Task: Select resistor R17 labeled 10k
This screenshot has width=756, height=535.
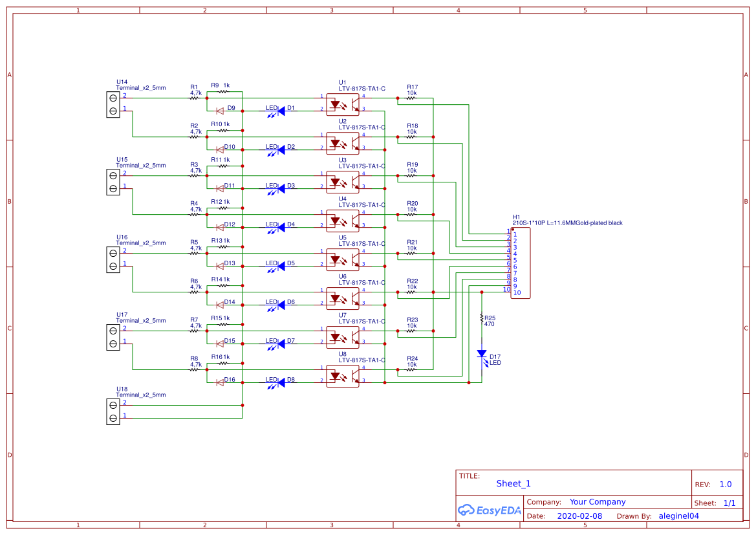Action: click(411, 97)
